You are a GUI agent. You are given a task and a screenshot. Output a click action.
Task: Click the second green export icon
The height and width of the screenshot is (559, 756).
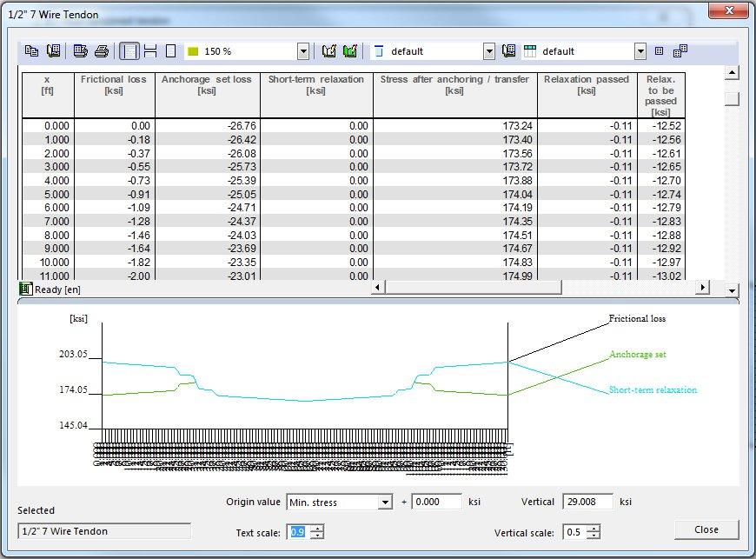[x=349, y=50]
